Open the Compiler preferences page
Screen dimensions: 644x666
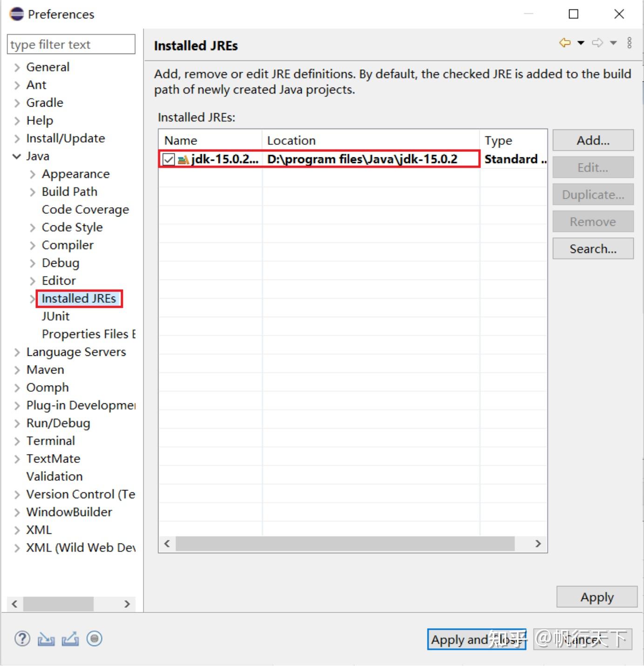pos(68,245)
